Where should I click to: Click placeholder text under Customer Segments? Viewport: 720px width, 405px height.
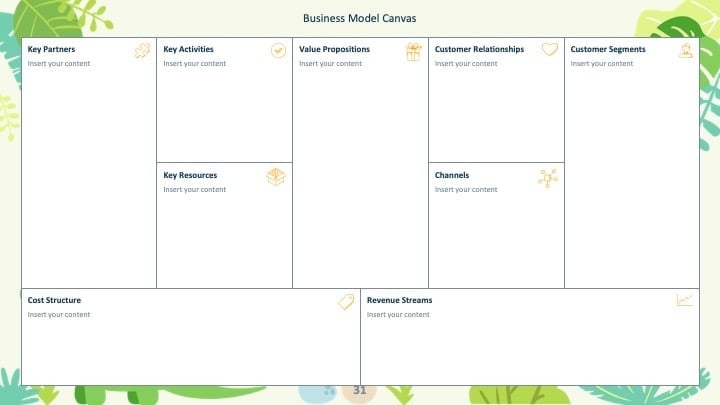point(602,63)
